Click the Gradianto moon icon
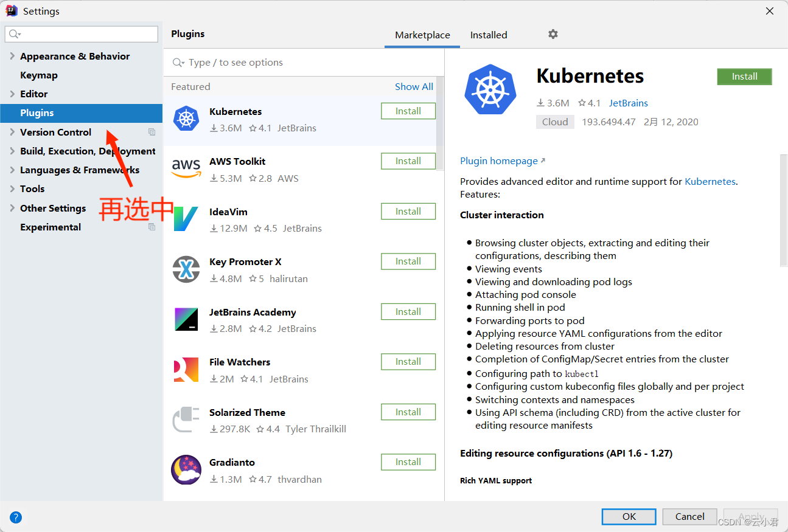Viewport: 788px width, 532px height. click(186, 469)
